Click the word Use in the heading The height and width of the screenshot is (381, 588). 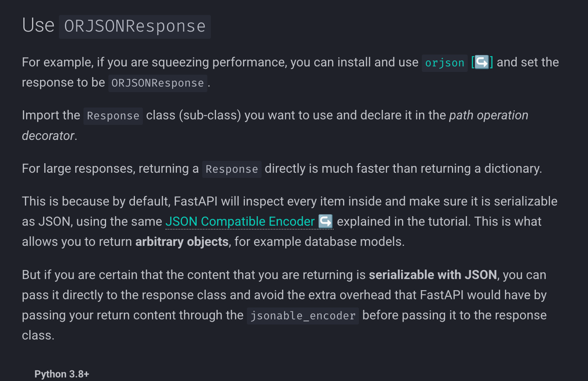pos(38,25)
